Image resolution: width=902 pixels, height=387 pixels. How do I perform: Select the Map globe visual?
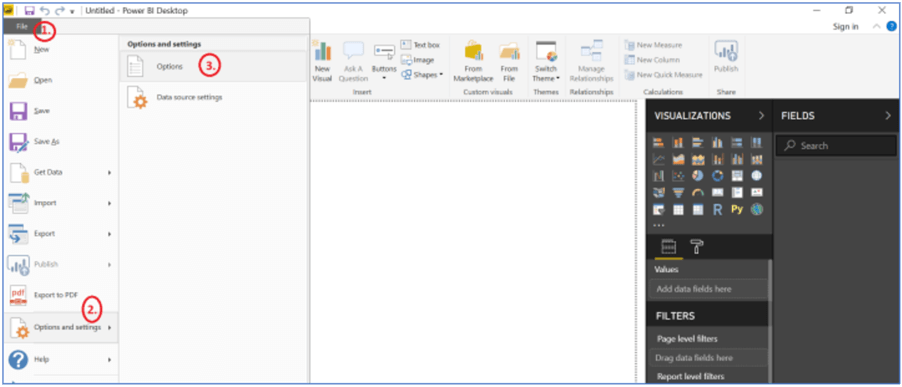757,176
